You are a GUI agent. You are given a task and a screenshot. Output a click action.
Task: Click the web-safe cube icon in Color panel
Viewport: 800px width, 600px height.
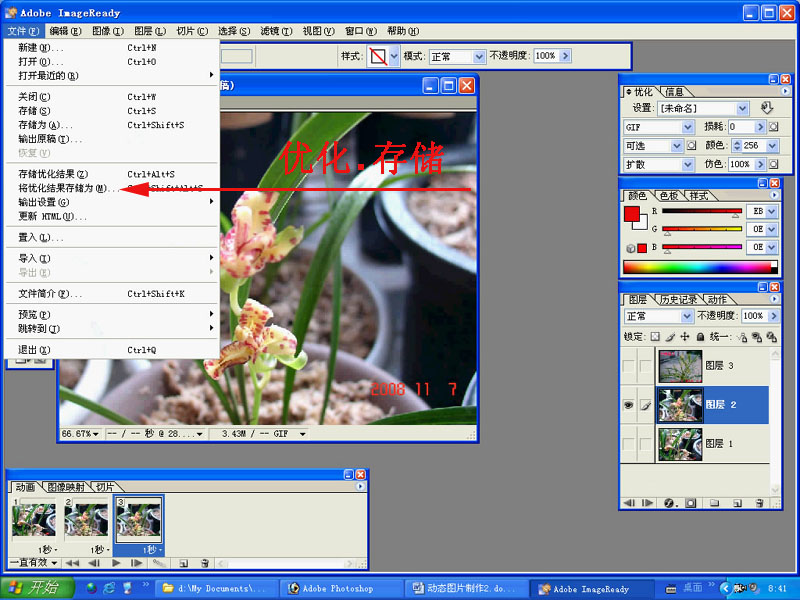(x=631, y=248)
